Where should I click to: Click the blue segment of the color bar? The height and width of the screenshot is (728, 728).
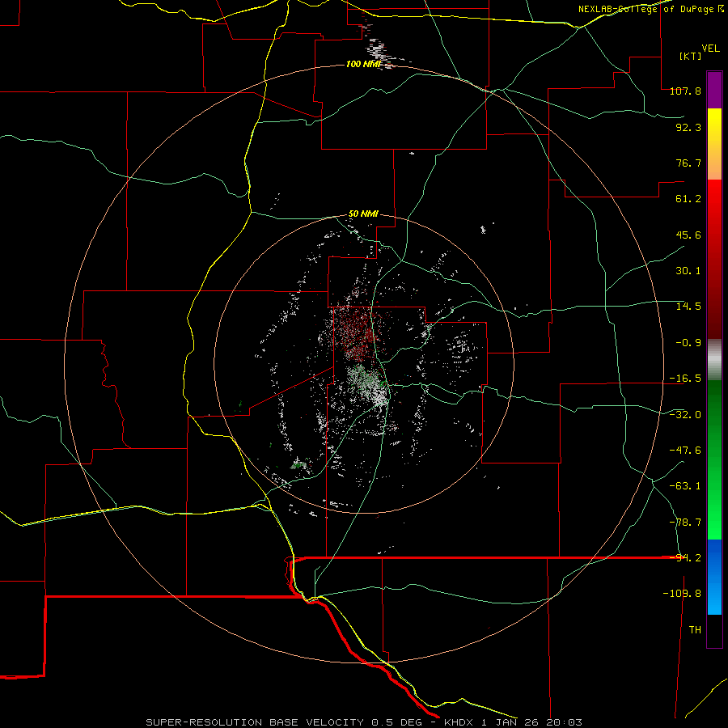714,577
